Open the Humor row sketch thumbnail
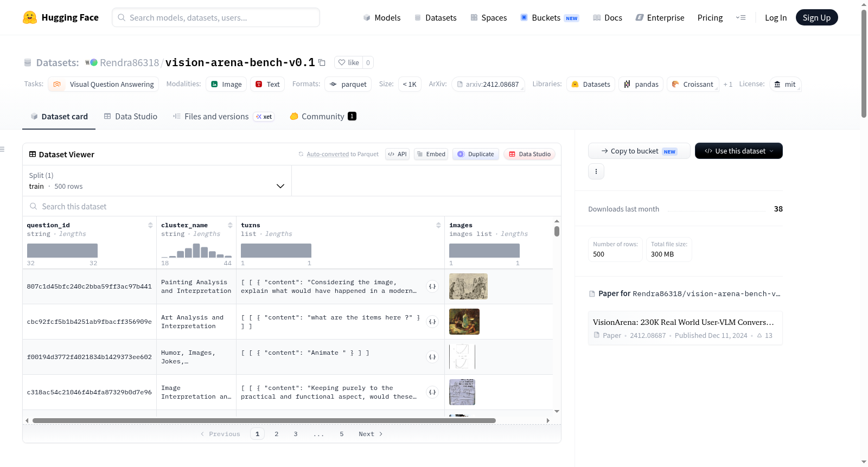Viewport: 868px width, 467px height. (462, 357)
